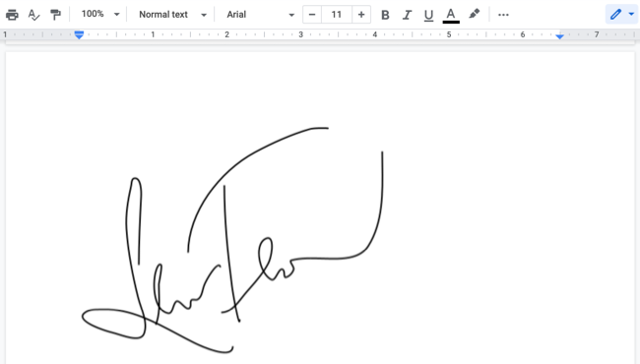Open the 100% zoom dropdown

(x=100, y=15)
